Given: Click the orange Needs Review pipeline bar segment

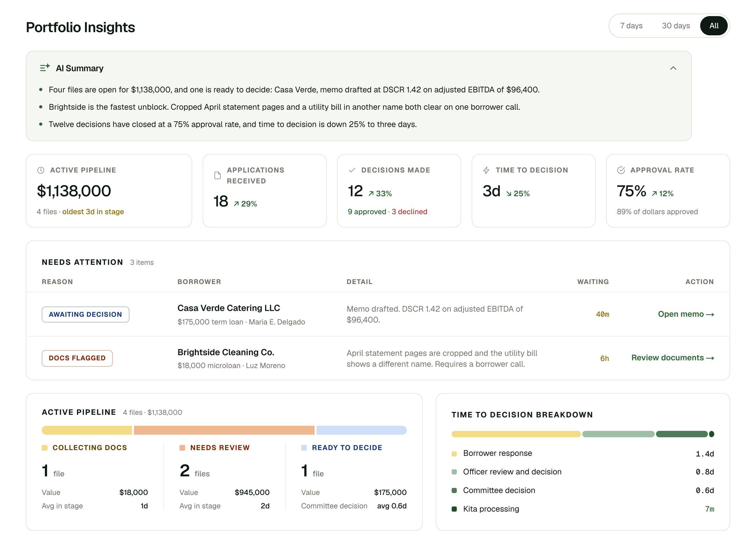Looking at the screenshot, I should [x=224, y=430].
